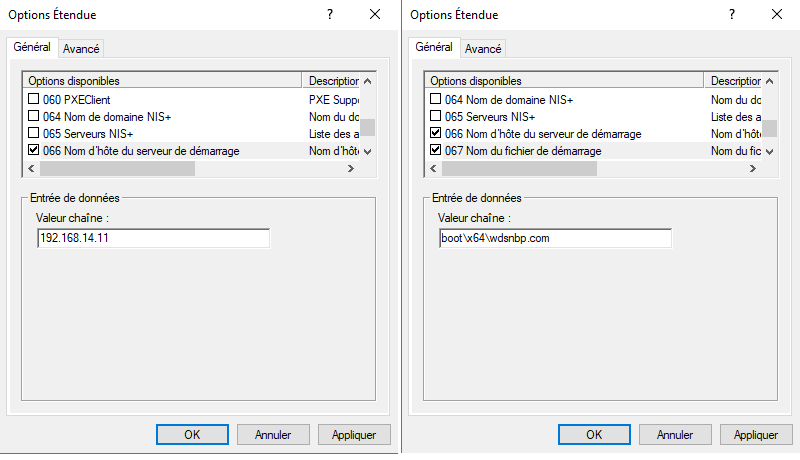Viewport: 800px width, 460px height.
Task: Click scroll-down arrow of right options list
Action: point(769,151)
